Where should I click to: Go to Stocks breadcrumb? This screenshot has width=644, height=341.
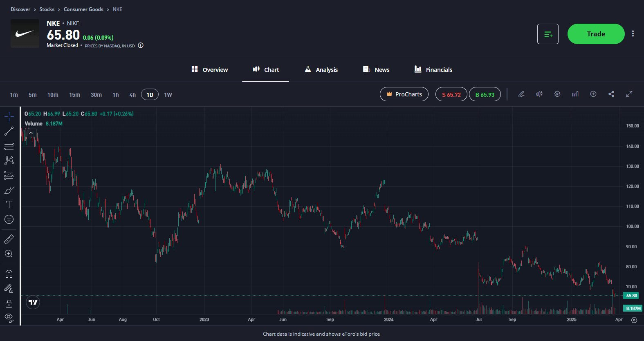point(47,9)
